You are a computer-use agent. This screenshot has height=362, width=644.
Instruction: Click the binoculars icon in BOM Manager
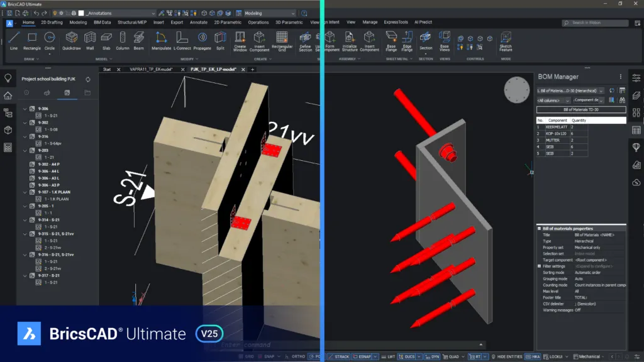click(x=622, y=100)
